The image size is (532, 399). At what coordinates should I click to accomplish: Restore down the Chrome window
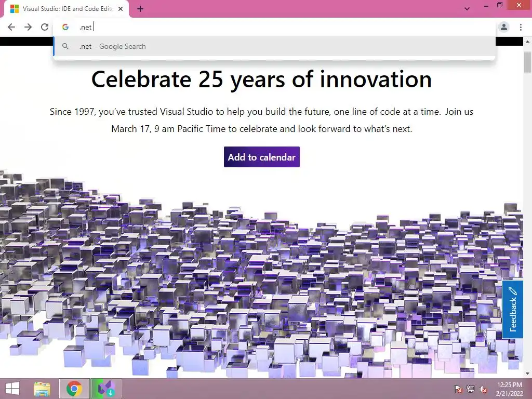tap(499, 5)
